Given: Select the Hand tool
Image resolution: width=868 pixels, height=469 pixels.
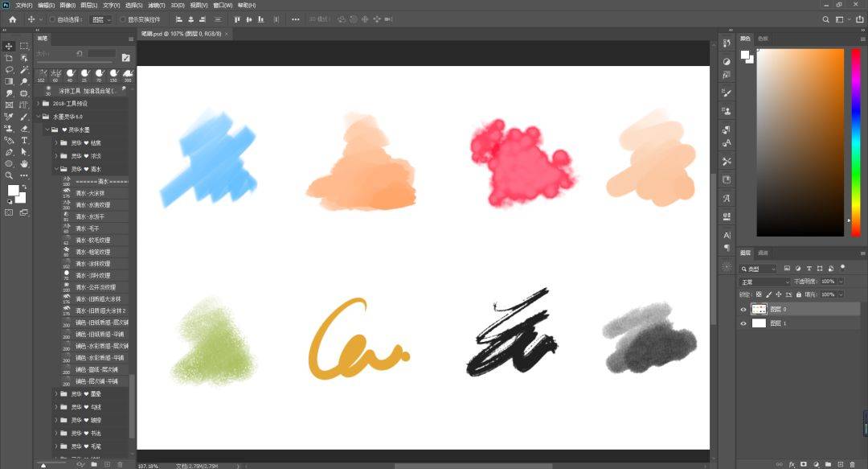Looking at the screenshot, I should pyautogui.click(x=24, y=163).
